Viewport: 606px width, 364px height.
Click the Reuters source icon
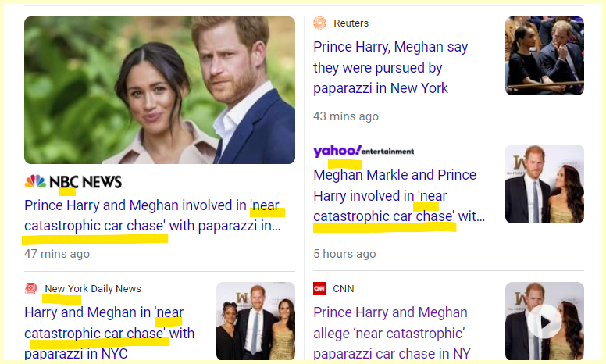pos(319,23)
